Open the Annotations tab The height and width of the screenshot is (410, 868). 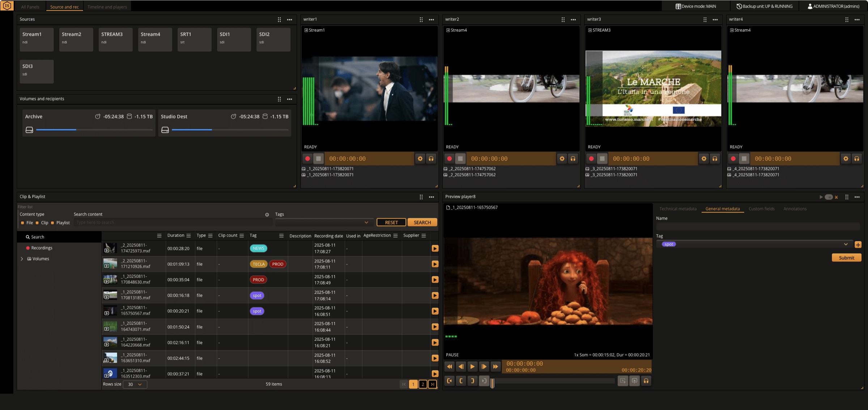[x=795, y=209]
